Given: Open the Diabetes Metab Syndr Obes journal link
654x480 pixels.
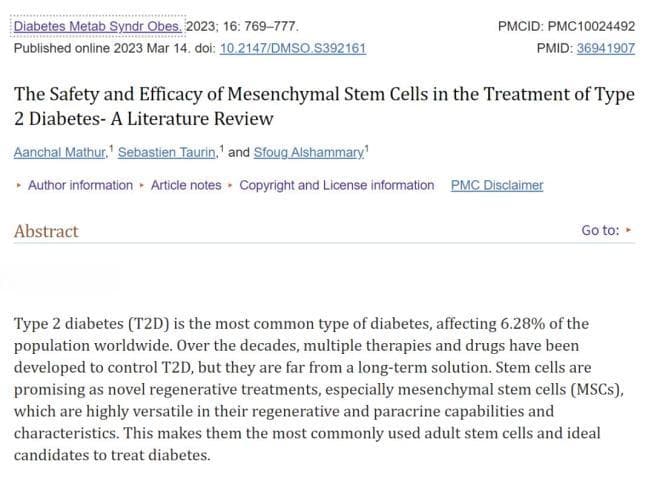Looking at the screenshot, I should 98,26.
